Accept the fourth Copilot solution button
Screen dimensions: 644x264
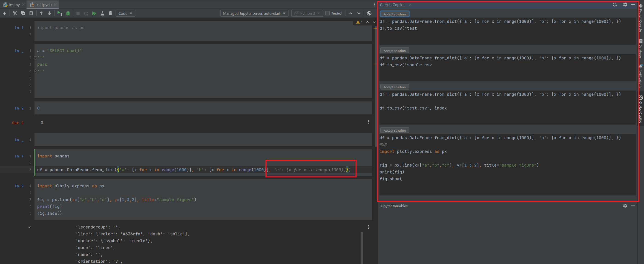tap(394, 130)
